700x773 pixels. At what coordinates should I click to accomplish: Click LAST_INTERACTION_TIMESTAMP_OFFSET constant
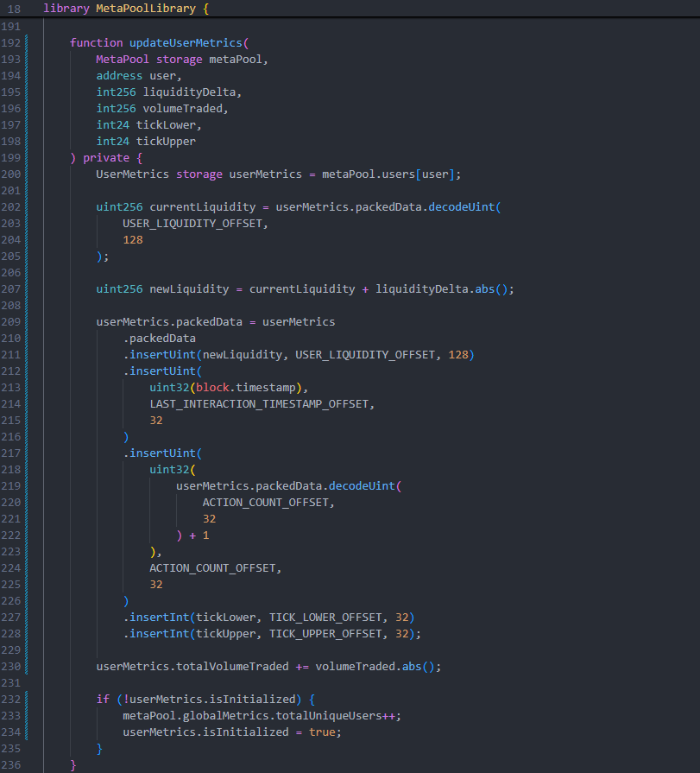(262, 403)
